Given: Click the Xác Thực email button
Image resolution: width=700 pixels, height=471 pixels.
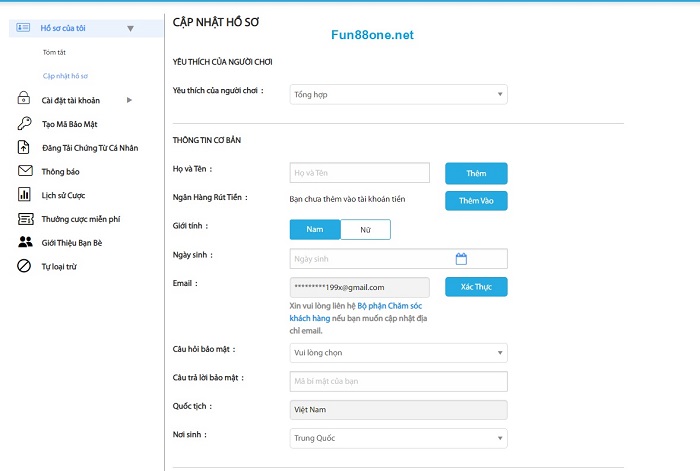Looking at the screenshot, I should tap(476, 287).
